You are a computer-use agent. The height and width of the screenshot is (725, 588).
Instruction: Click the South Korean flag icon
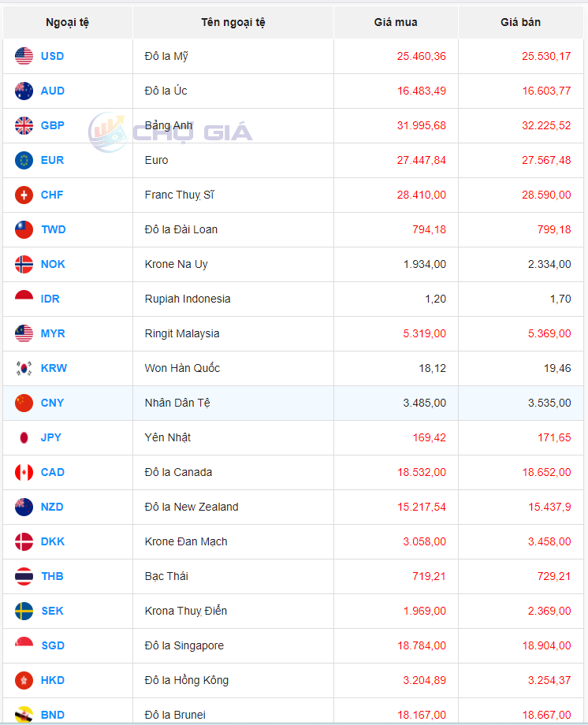coord(24,368)
